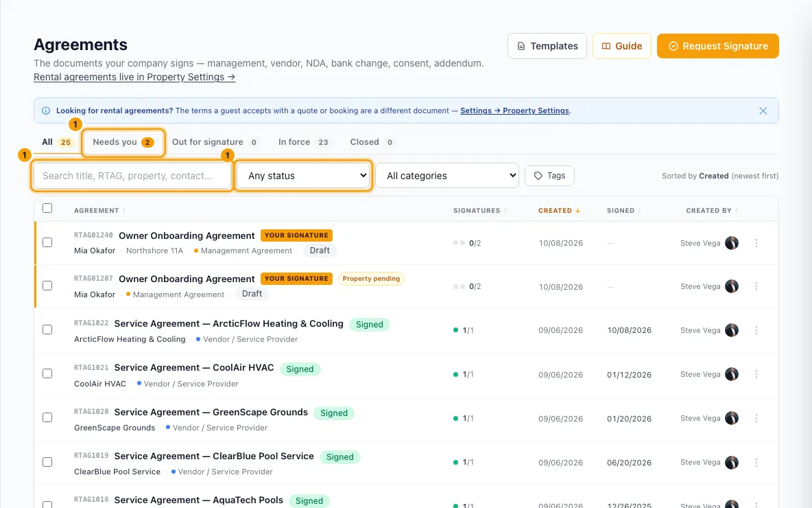Click Steve Vega's avatar in CoolAir HVAC row

point(732,374)
